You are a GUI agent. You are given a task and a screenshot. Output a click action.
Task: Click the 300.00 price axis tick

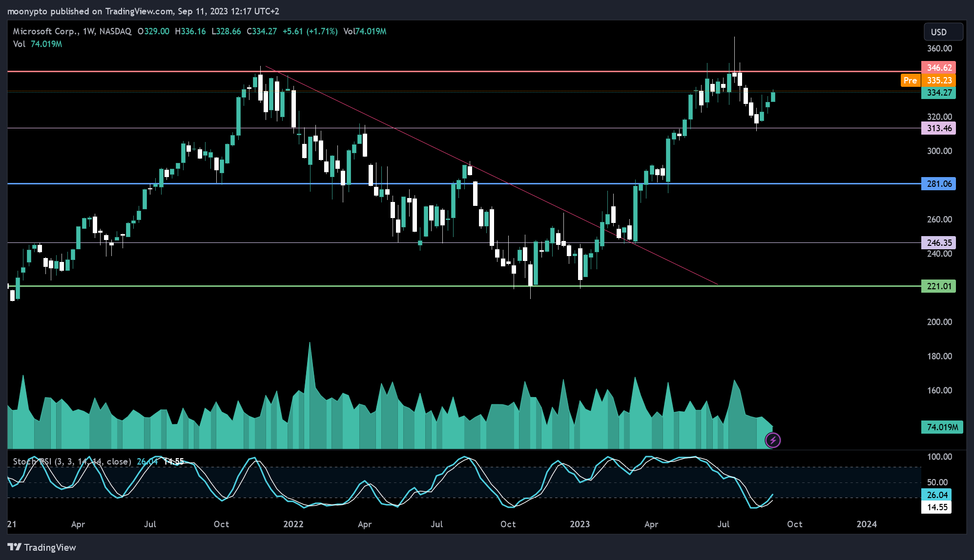point(939,151)
